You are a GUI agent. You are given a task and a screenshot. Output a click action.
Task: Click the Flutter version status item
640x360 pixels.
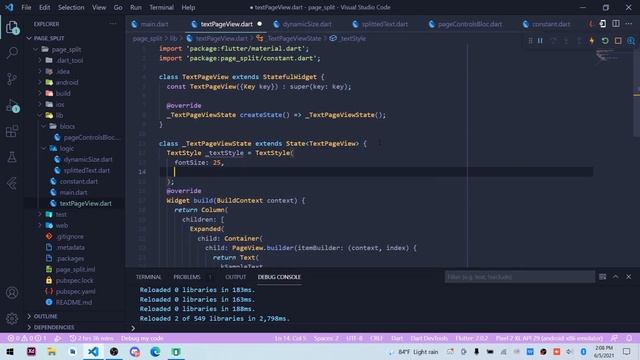pos(471,338)
